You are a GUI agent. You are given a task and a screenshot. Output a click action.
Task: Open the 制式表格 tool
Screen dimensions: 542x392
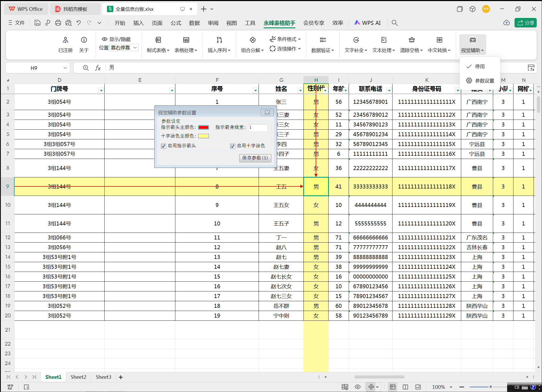pyautogui.click(x=157, y=44)
